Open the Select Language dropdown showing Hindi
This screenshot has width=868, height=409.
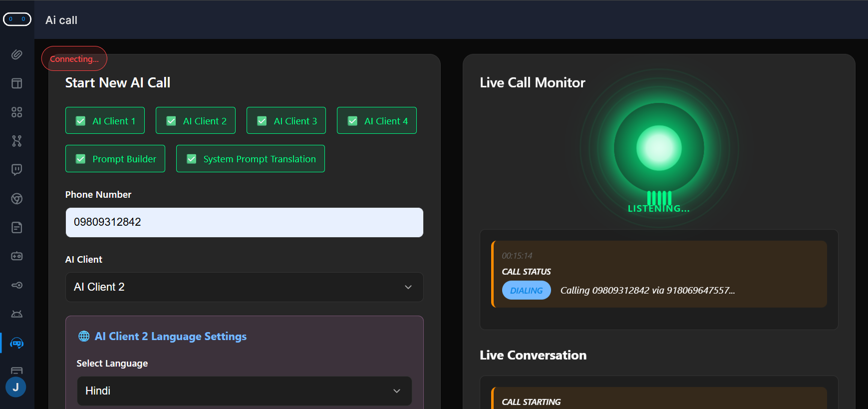(245, 391)
